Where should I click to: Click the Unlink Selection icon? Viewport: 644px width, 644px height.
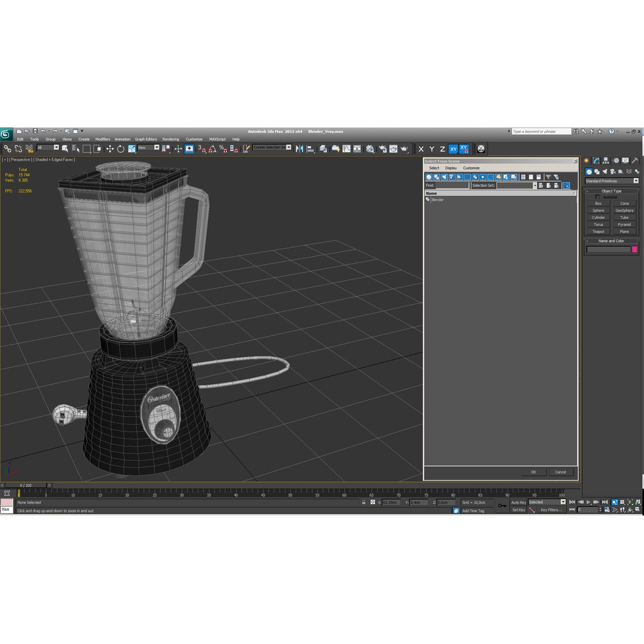[x=18, y=148]
